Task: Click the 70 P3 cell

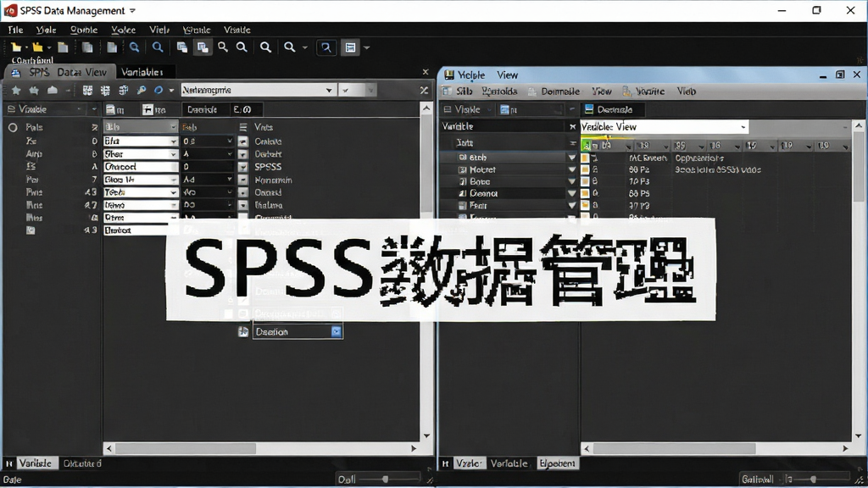Action: click(x=639, y=181)
